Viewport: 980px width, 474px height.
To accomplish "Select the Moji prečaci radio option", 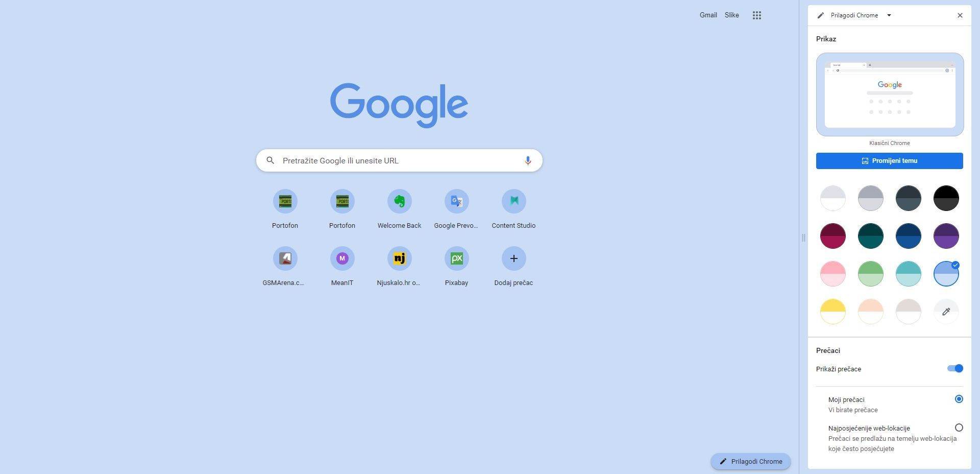I will tap(960, 399).
